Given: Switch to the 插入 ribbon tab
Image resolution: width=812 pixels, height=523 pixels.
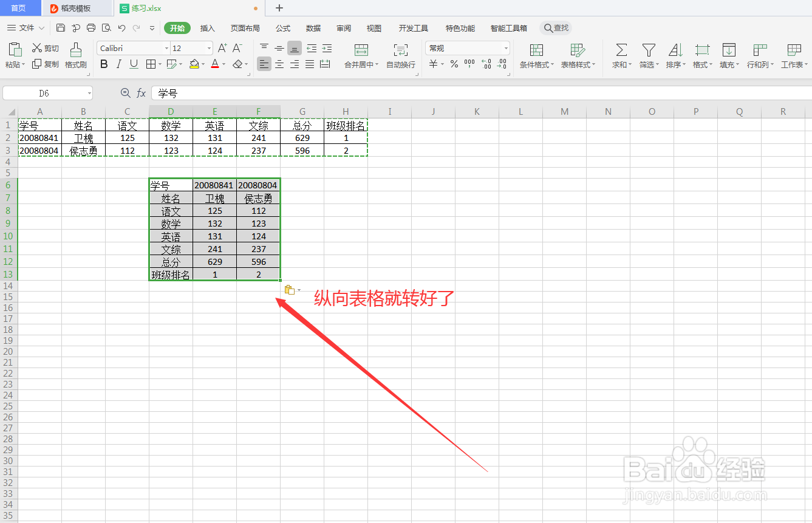Looking at the screenshot, I should (x=208, y=28).
